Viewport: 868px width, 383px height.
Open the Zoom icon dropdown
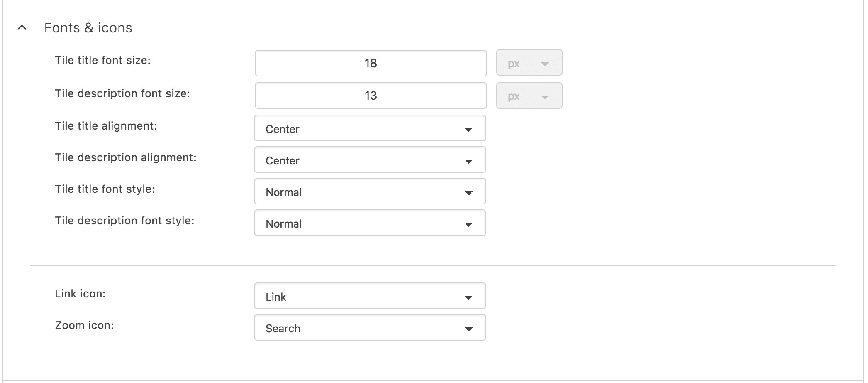coord(369,328)
